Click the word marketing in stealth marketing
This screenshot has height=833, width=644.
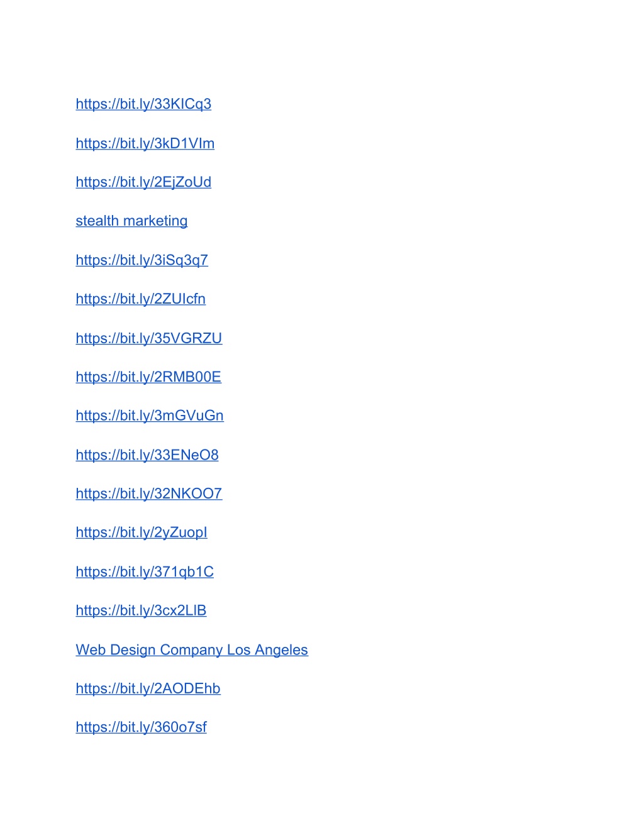click(155, 221)
